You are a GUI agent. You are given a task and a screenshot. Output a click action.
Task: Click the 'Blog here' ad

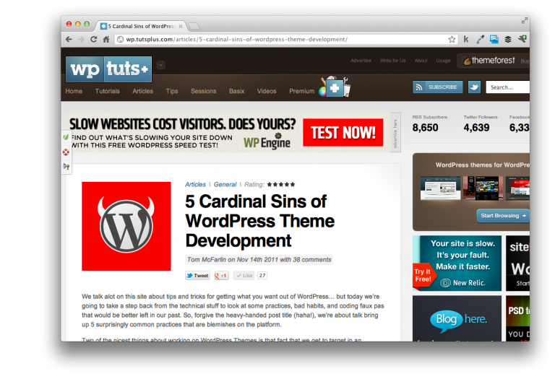457,318
